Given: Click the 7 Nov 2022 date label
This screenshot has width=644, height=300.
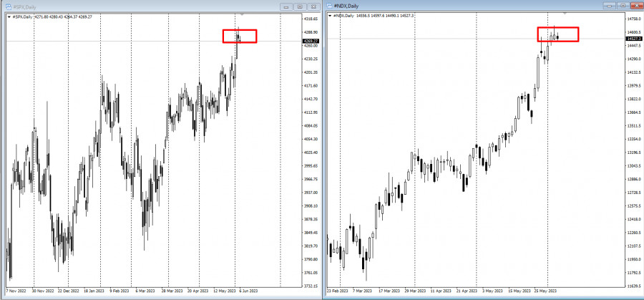Looking at the screenshot, I should click(x=16, y=290).
